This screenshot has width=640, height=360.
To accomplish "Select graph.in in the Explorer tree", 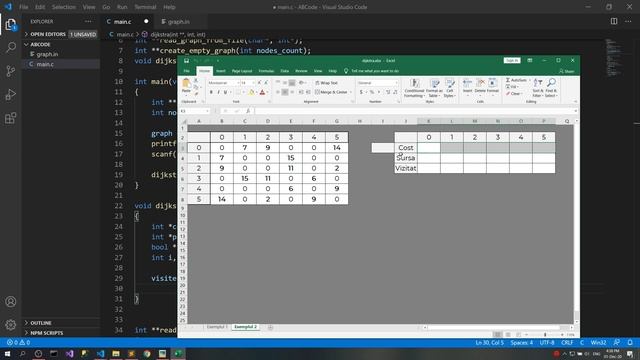I will (x=47, y=54).
